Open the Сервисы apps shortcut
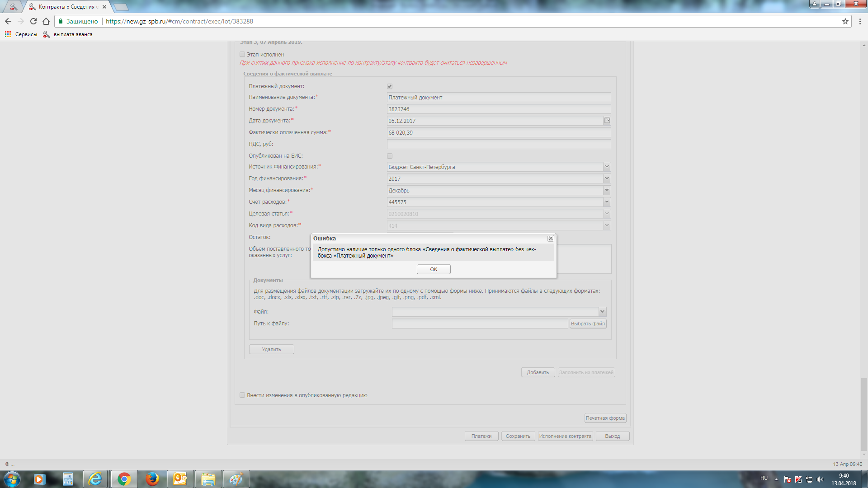The width and height of the screenshot is (868, 488). pos(21,34)
